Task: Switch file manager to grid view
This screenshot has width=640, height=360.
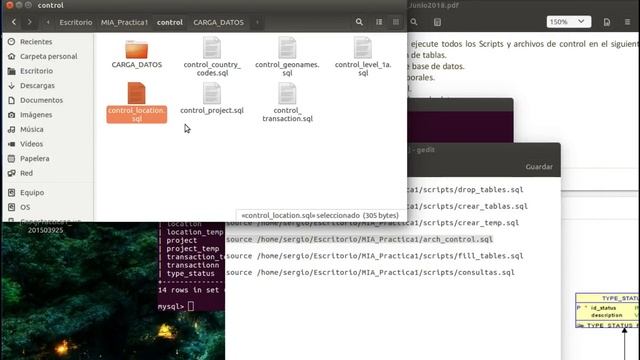Action: pos(396,22)
